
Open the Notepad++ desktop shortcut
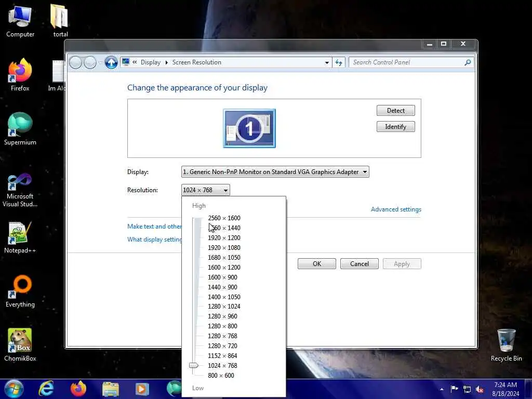pos(20,237)
